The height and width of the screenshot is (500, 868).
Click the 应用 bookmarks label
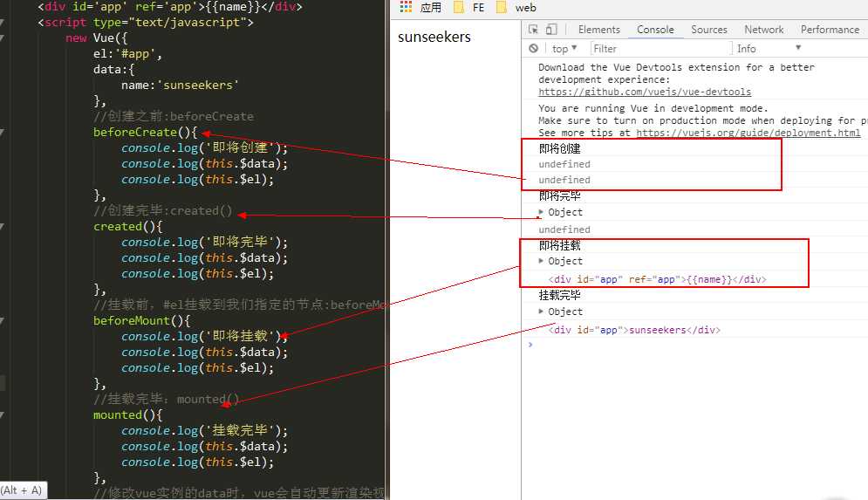[x=431, y=7]
